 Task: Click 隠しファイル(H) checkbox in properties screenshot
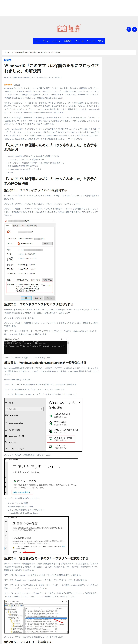(x=30, y=280)
